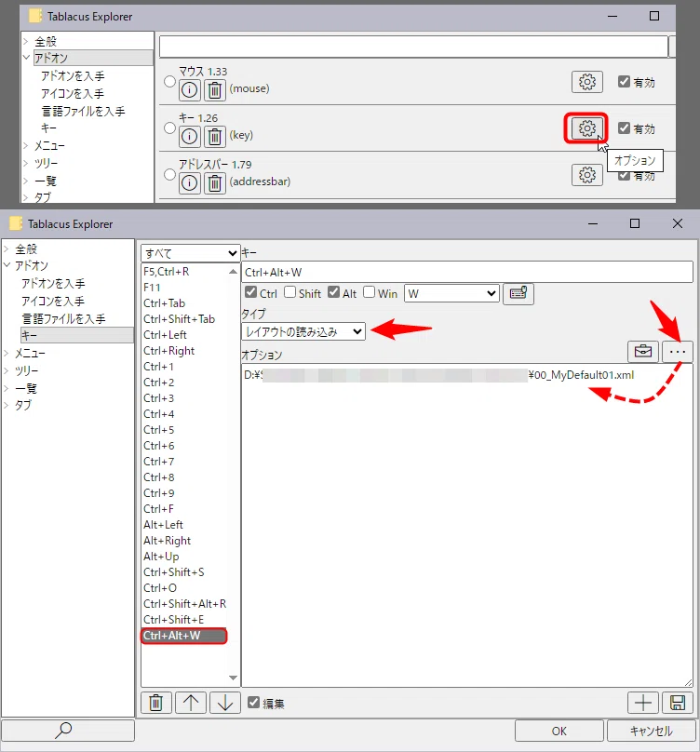700x752 pixels.
Task: Click the toolbox icon above options
Action: pyautogui.click(x=643, y=352)
